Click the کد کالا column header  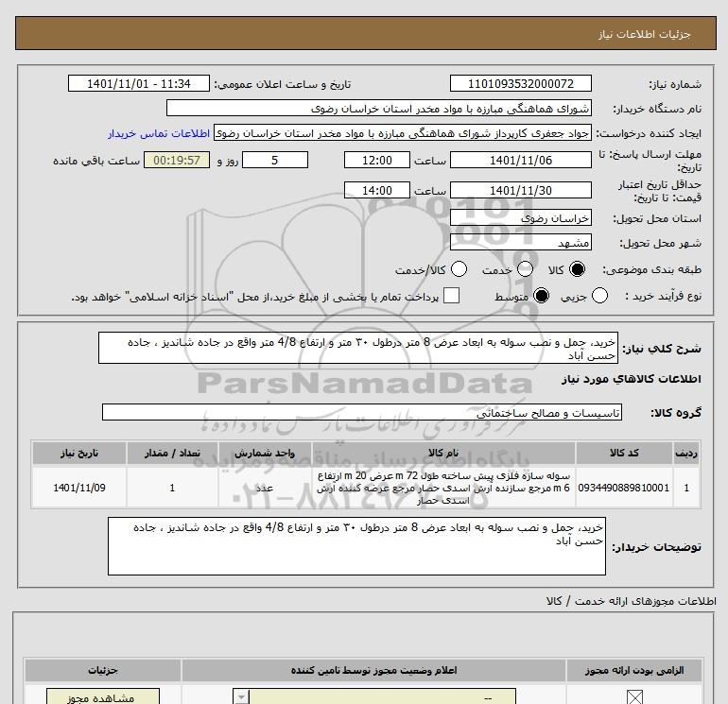(x=624, y=453)
